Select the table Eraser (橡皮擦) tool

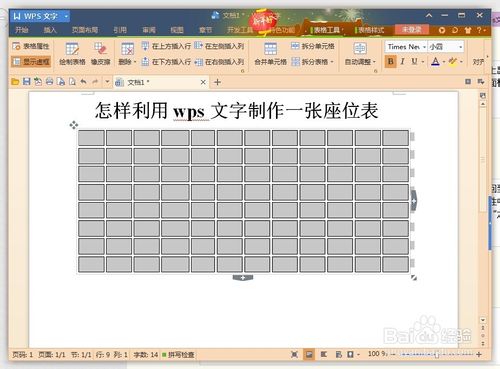pyautogui.click(x=100, y=54)
